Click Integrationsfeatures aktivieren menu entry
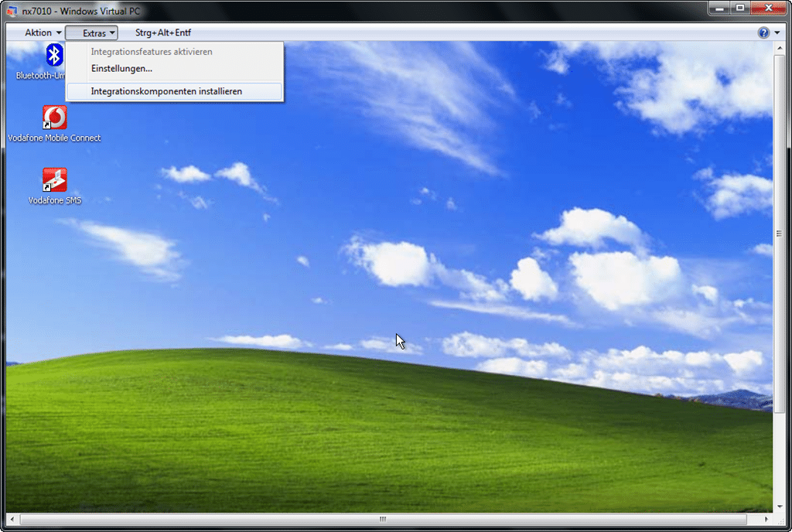The image size is (792, 532). tap(174, 52)
